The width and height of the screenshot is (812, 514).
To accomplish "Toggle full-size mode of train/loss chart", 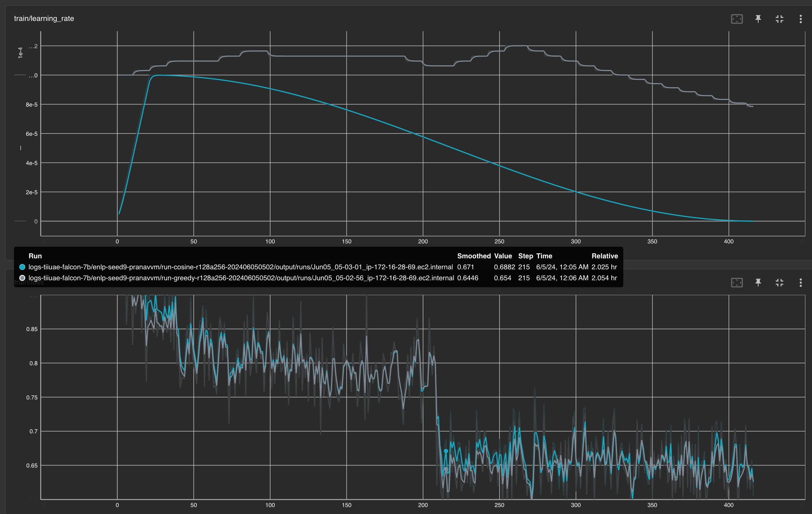I will [x=779, y=283].
